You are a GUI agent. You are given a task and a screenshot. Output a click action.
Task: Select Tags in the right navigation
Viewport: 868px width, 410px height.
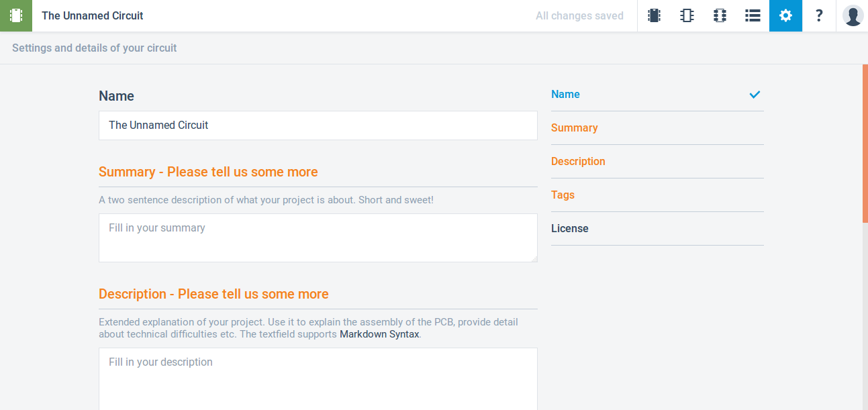(563, 195)
